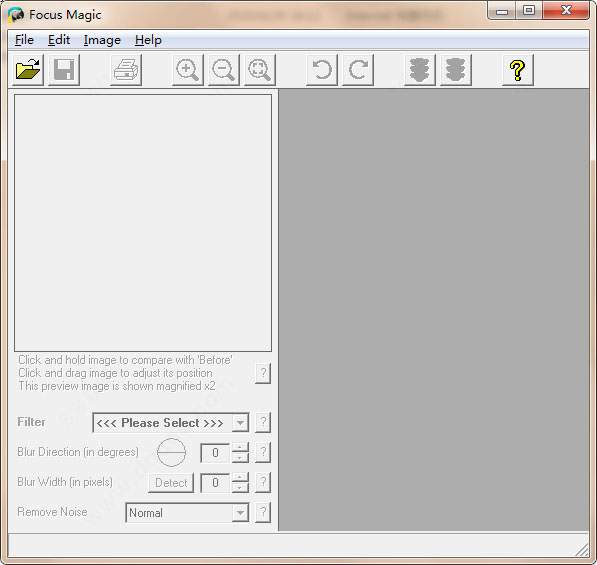597x565 pixels.
Task: Click the Undo arrow icon
Action: click(322, 70)
